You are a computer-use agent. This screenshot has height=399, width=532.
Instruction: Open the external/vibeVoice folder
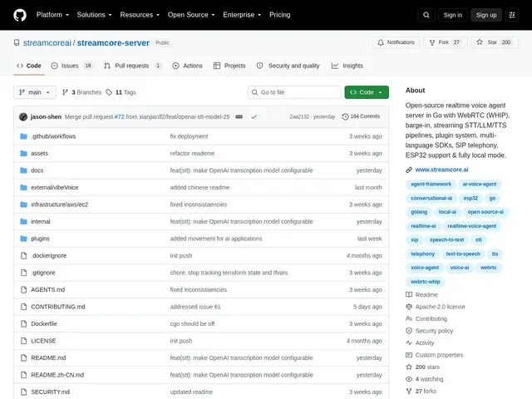[x=55, y=187]
